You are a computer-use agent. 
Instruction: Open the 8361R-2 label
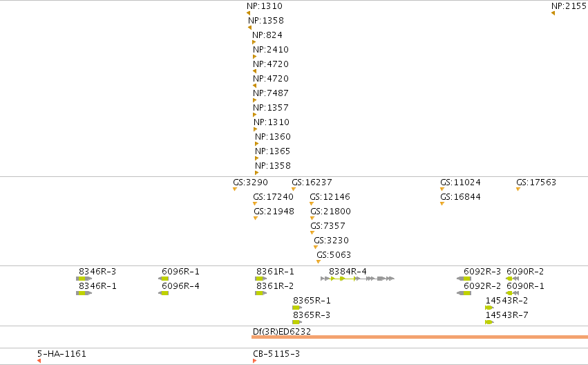[275, 286]
